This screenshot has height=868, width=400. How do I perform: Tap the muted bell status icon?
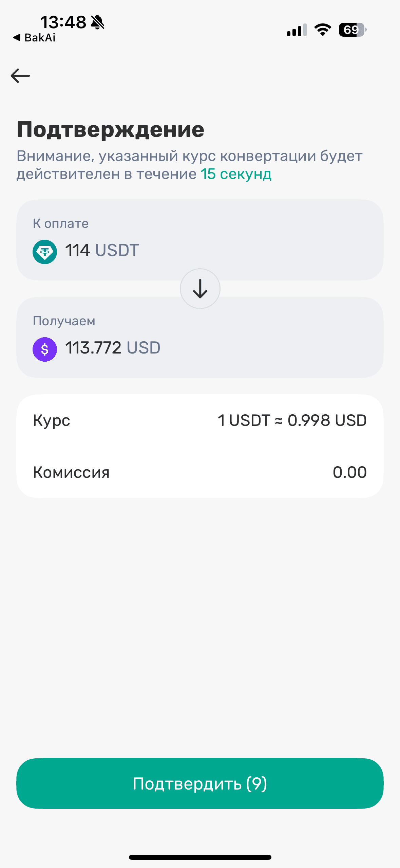pos(98,22)
